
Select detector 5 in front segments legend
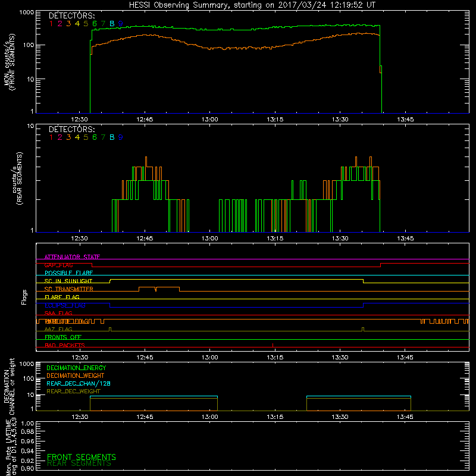pos(86,23)
